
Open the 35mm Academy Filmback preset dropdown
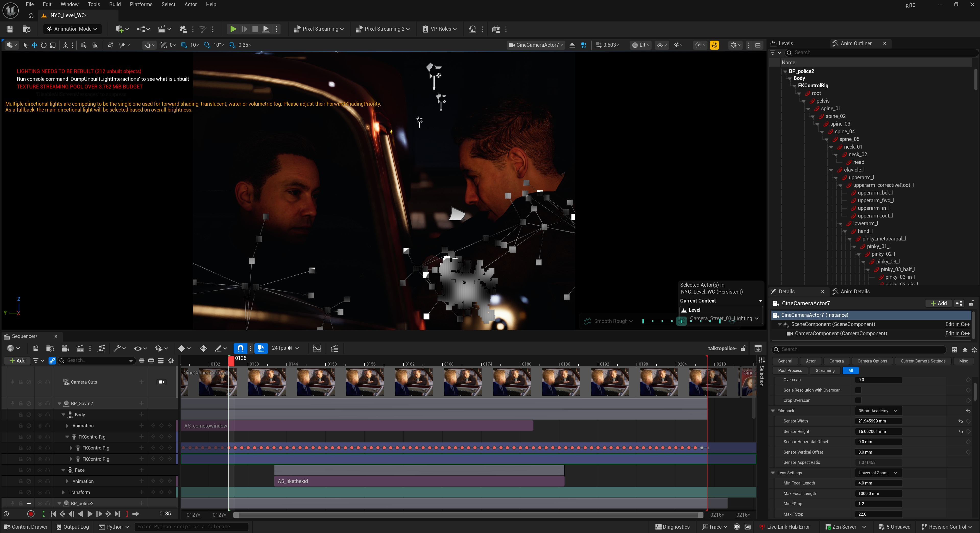click(x=878, y=411)
